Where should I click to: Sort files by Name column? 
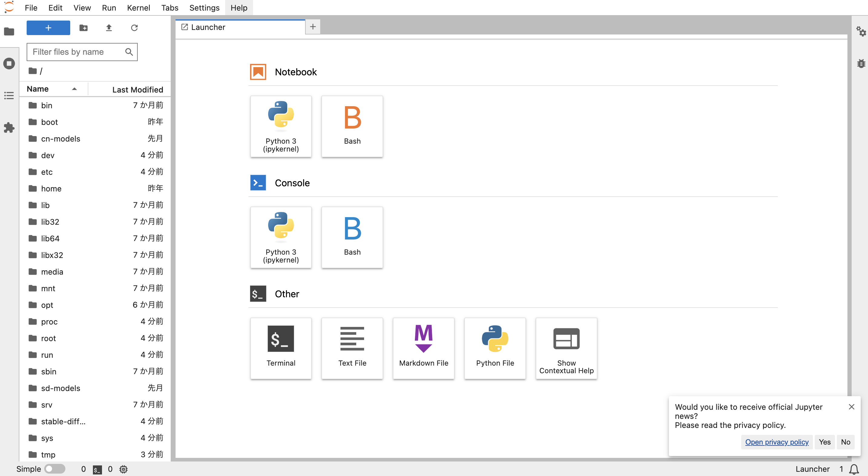(54, 89)
